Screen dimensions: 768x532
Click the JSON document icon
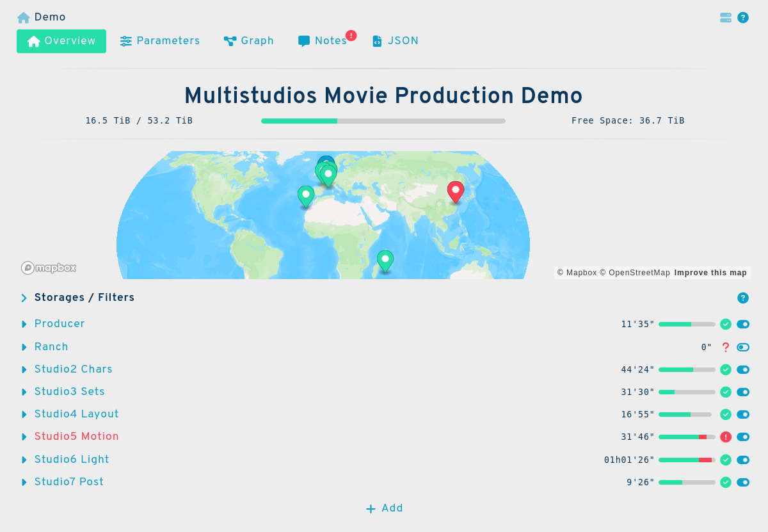376,40
